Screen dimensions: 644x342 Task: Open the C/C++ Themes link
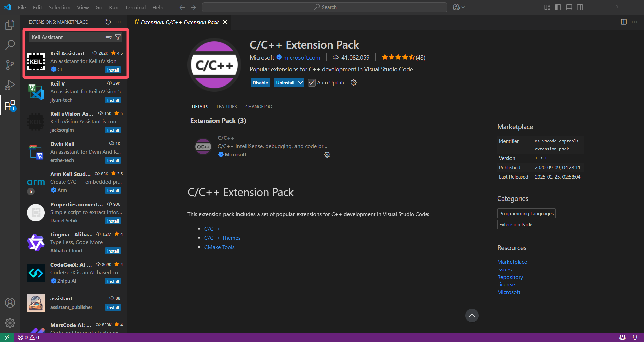(x=222, y=238)
